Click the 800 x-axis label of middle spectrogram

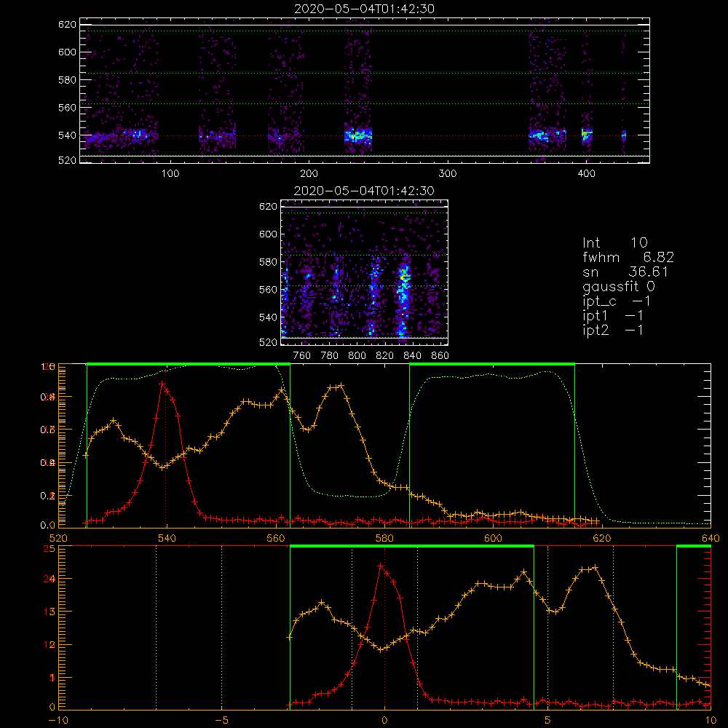coord(357,356)
